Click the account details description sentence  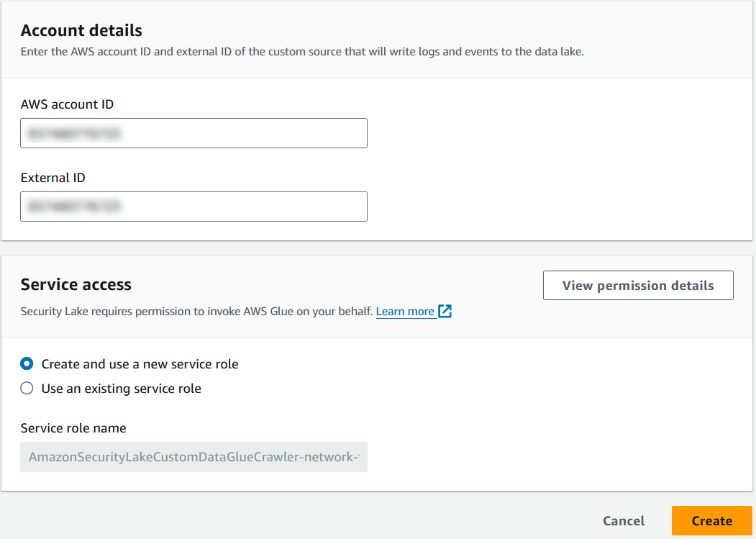click(x=302, y=51)
